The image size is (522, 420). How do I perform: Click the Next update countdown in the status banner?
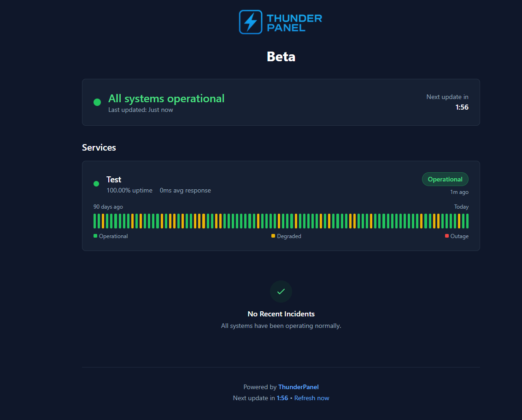(x=462, y=107)
